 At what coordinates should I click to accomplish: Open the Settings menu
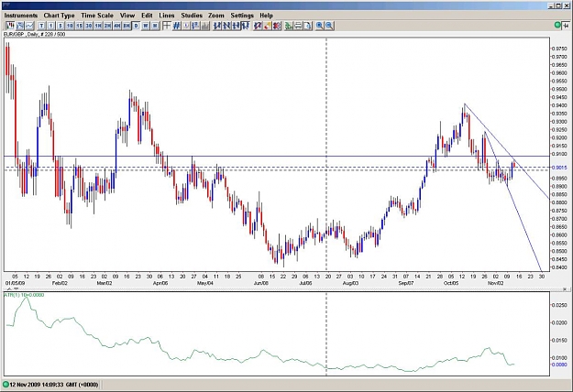[242, 16]
